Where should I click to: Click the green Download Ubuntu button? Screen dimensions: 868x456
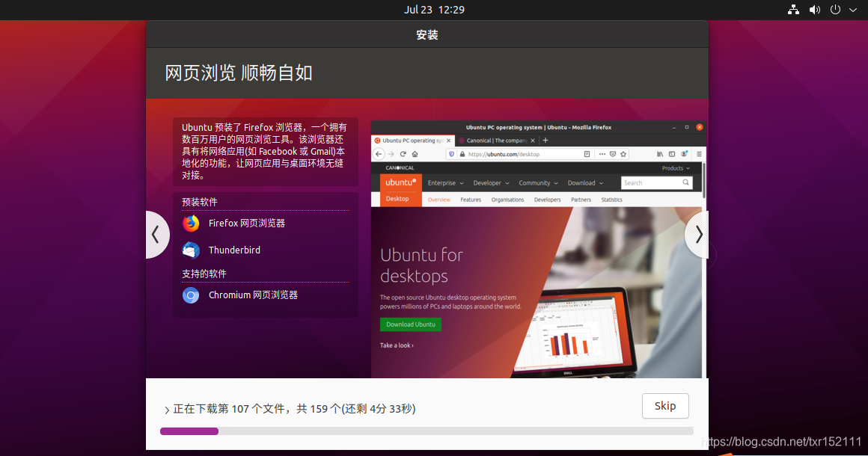pyautogui.click(x=411, y=324)
